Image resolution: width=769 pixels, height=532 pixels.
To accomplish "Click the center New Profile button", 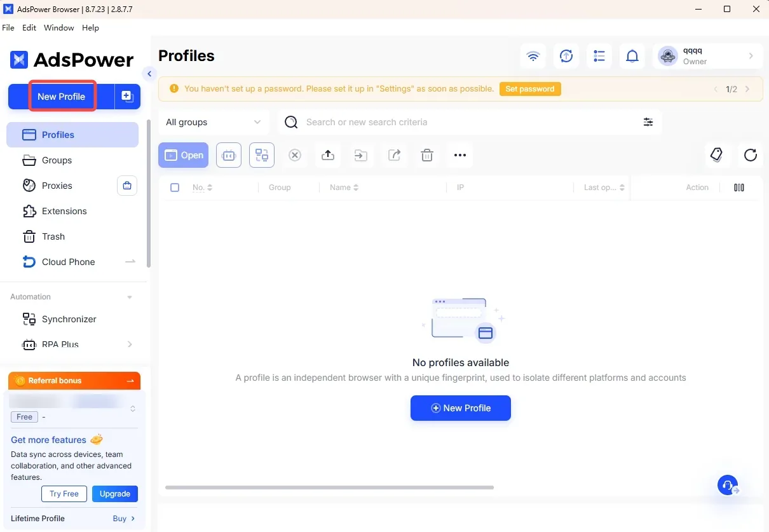I will click(461, 408).
